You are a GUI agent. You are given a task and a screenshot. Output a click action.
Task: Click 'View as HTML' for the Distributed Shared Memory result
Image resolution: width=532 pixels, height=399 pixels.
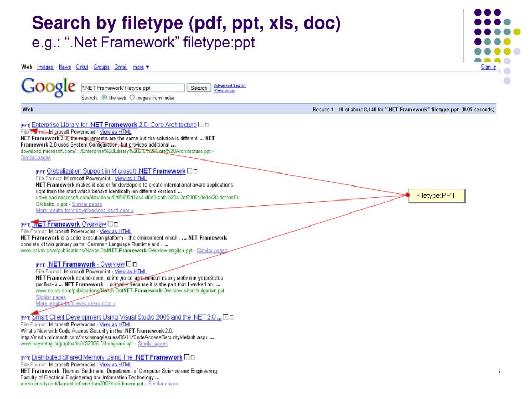(x=115, y=364)
